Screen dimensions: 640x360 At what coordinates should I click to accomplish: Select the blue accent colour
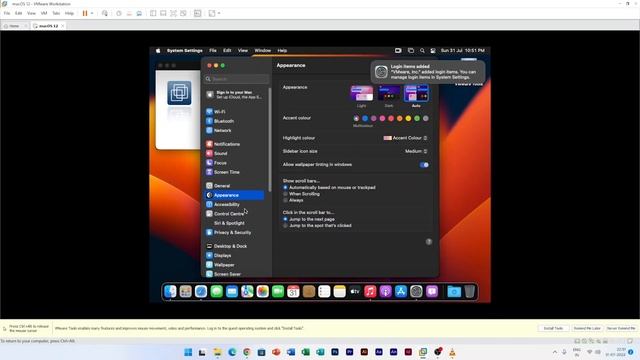[x=365, y=118]
